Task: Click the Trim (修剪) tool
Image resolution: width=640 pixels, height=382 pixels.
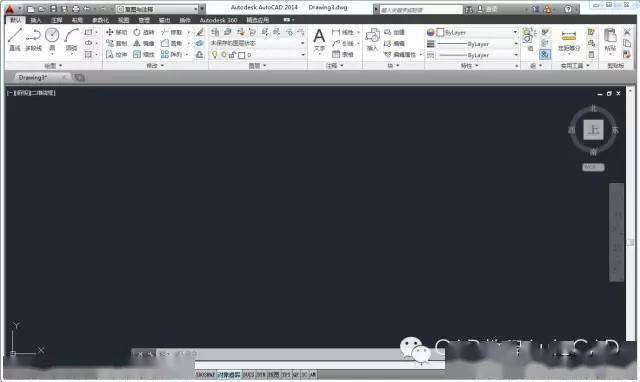Action: [171, 32]
